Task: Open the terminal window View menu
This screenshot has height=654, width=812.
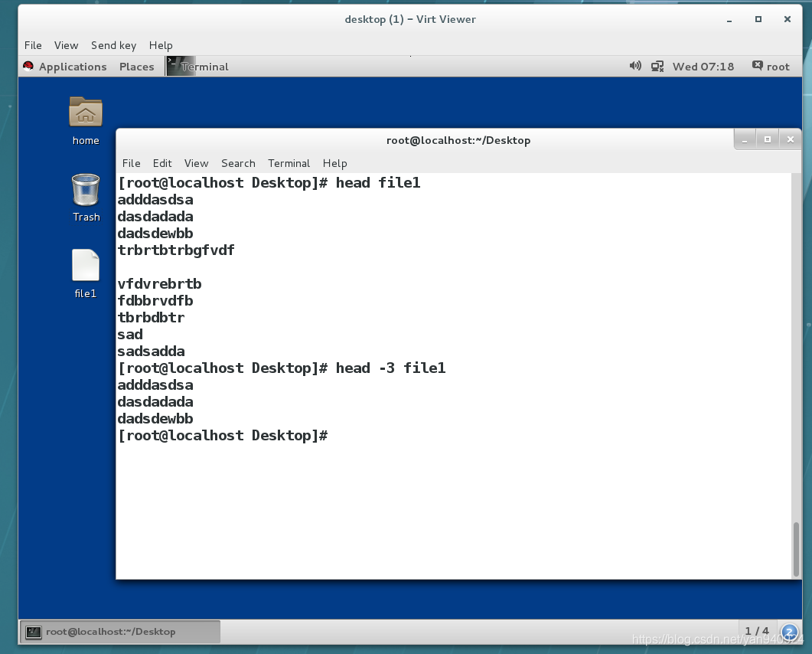Action: [196, 163]
